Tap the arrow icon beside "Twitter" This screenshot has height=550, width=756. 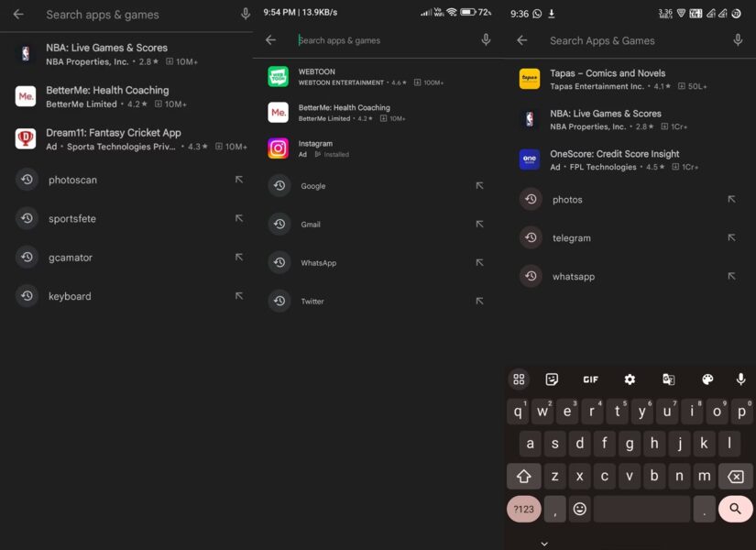(479, 301)
